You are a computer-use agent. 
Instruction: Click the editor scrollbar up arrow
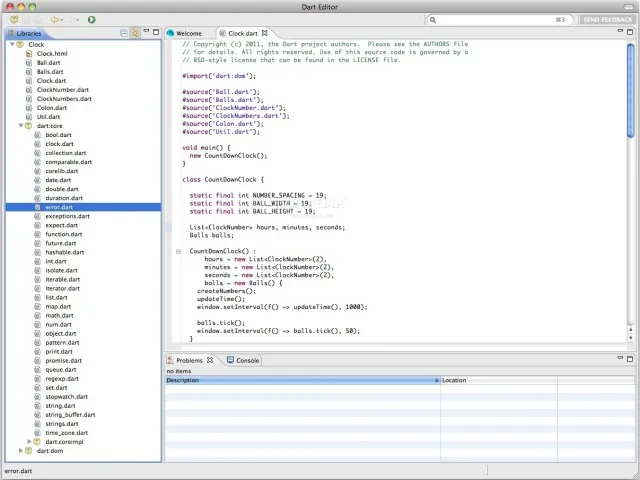click(x=631, y=329)
